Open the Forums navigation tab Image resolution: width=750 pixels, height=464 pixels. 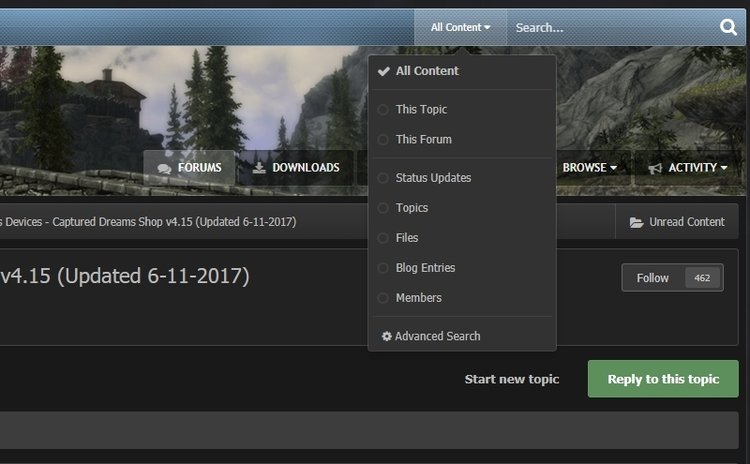coord(189,168)
